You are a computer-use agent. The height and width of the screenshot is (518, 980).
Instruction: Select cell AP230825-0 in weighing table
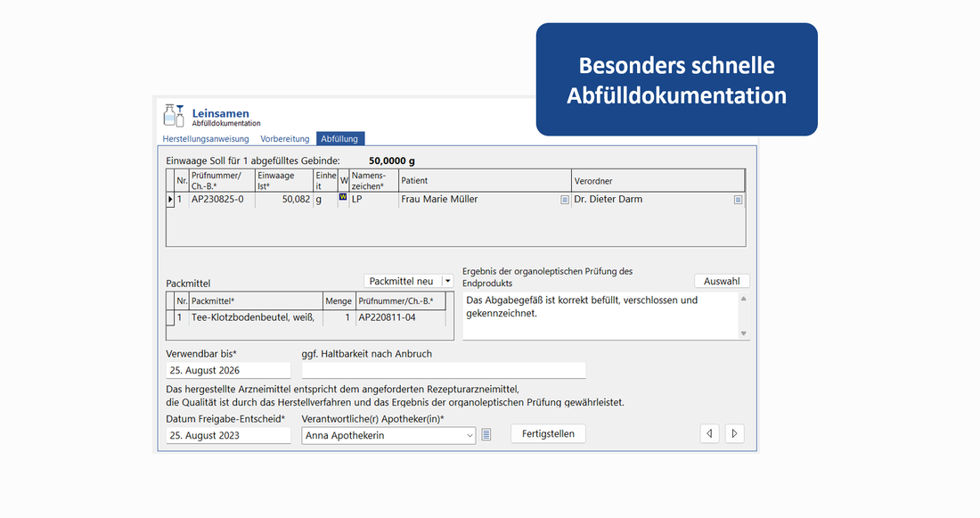[x=222, y=200]
